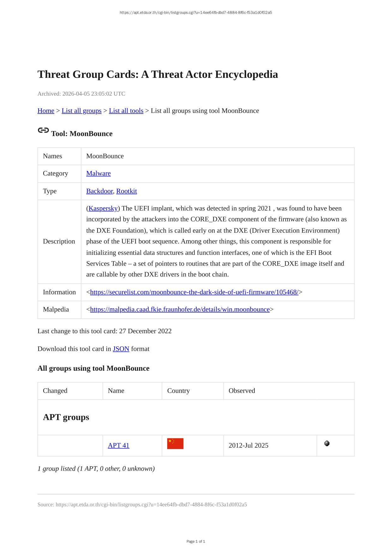The image size is (392, 554).
Task: Click the Name column header
Action: point(116,391)
